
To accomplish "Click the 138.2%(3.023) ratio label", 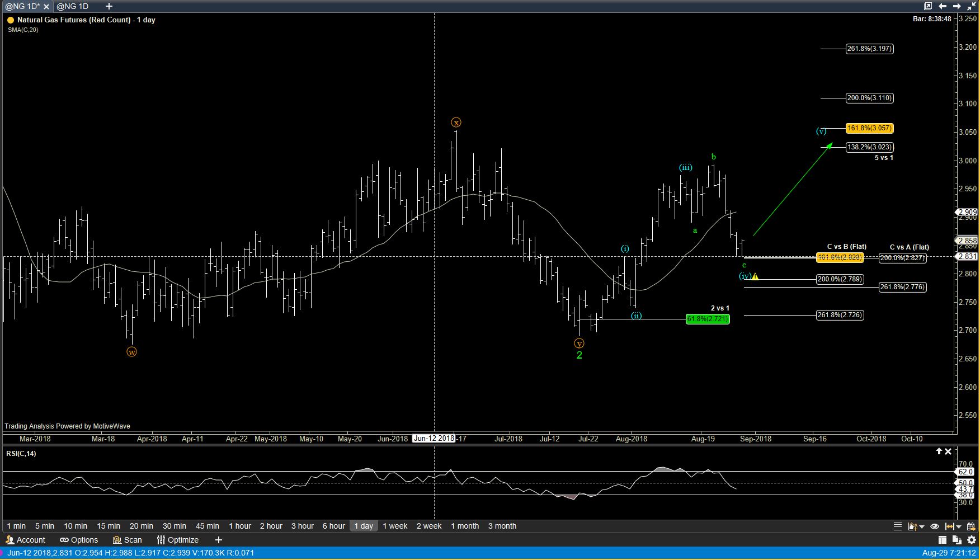I will tap(869, 147).
